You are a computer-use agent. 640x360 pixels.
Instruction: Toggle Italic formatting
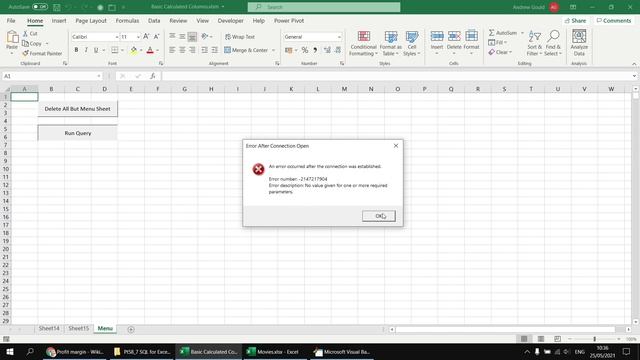(86, 50)
